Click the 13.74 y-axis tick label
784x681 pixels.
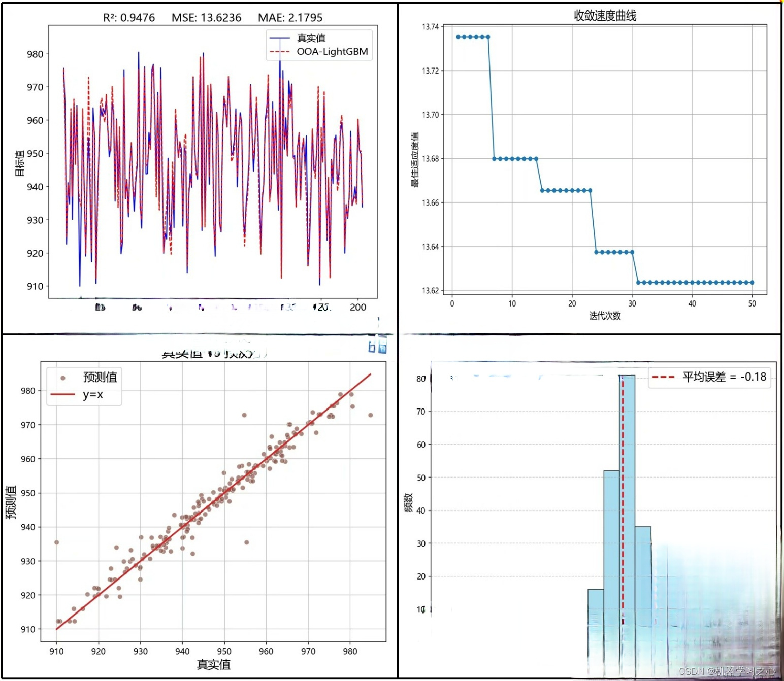tap(430, 27)
